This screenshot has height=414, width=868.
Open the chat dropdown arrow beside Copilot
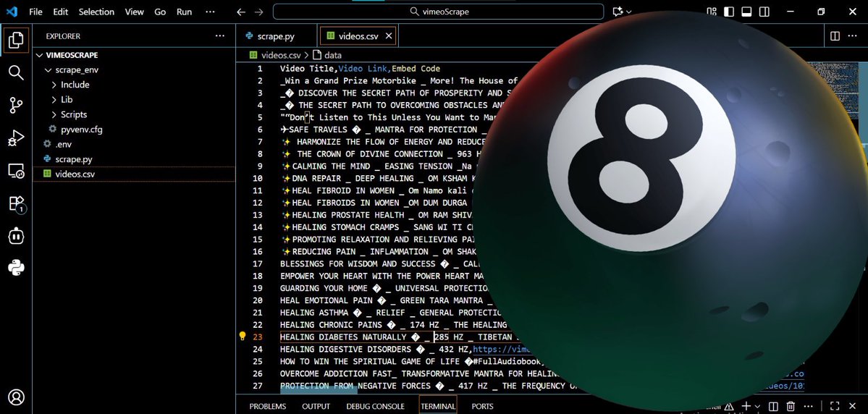[628, 12]
